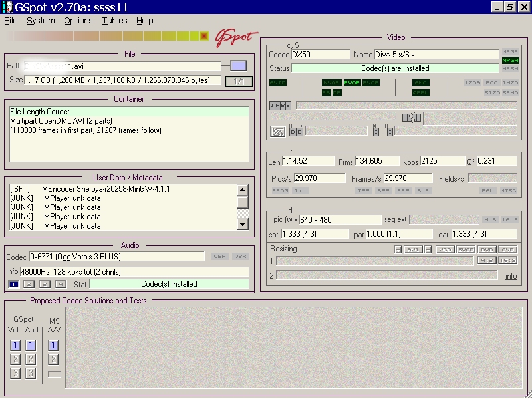The width and height of the screenshot is (532, 399).
Task: Click the H264 indicator
Action: (x=510, y=69)
